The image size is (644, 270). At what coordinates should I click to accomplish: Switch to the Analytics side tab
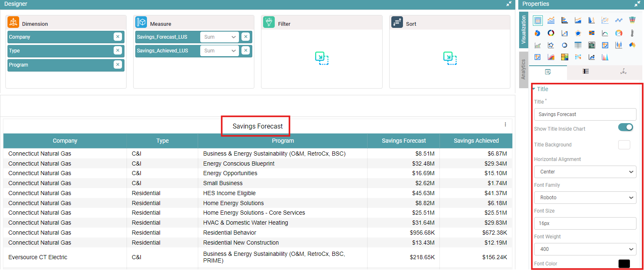pyautogui.click(x=523, y=69)
